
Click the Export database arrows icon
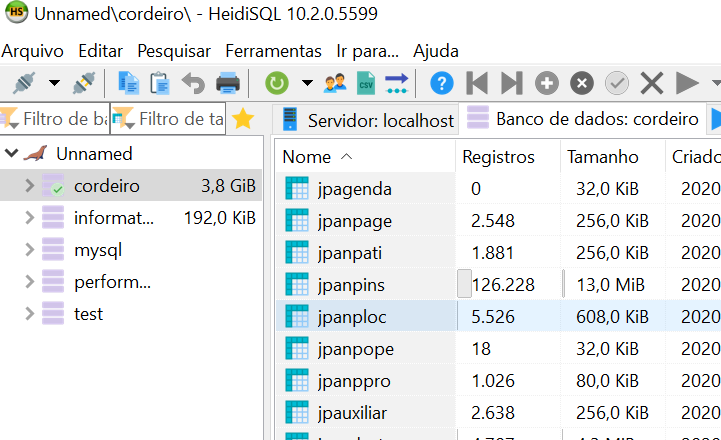pos(397,83)
